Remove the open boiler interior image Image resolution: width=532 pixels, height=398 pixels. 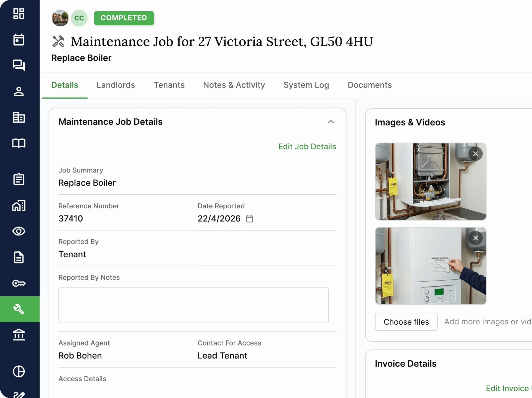tap(475, 154)
